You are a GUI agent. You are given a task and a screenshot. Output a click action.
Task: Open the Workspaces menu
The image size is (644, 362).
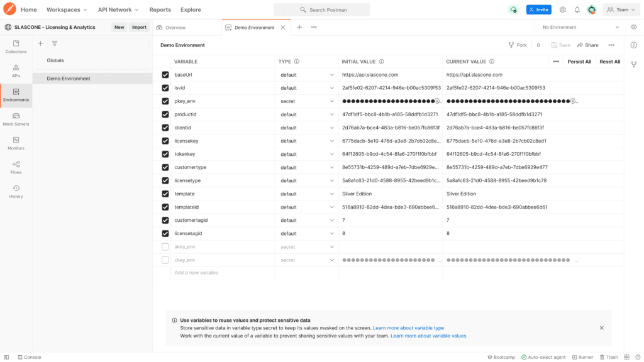(67, 9)
